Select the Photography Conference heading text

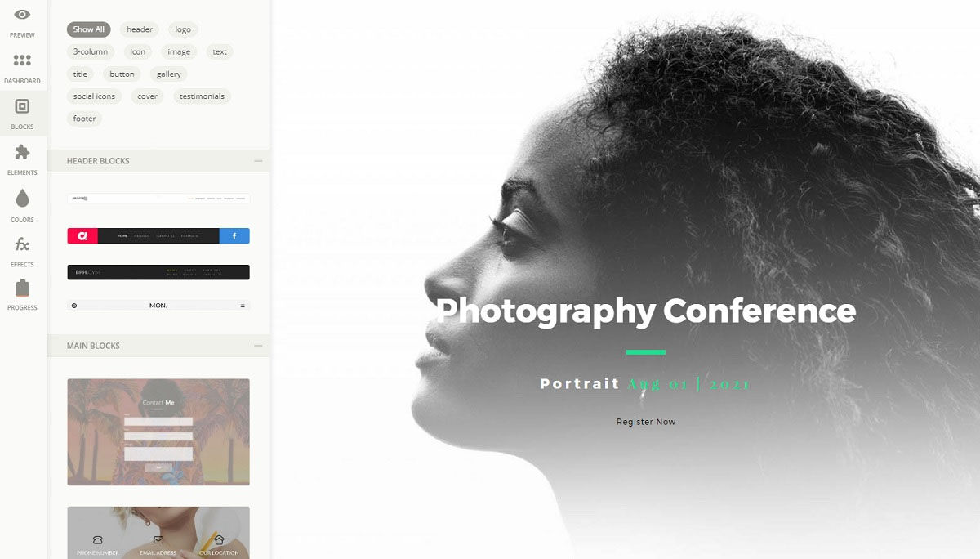click(x=646, y=311)
